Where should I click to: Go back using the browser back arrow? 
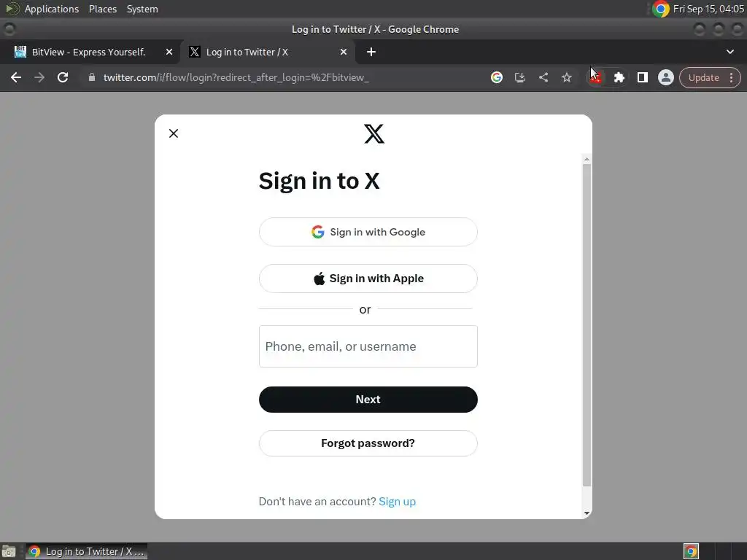click(16, 77)
